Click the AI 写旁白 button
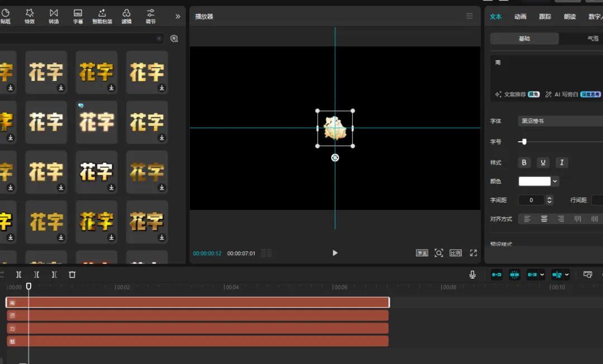The width and height of the screenshot is (603, 364). pyautogui.click(x=573, y=94)
